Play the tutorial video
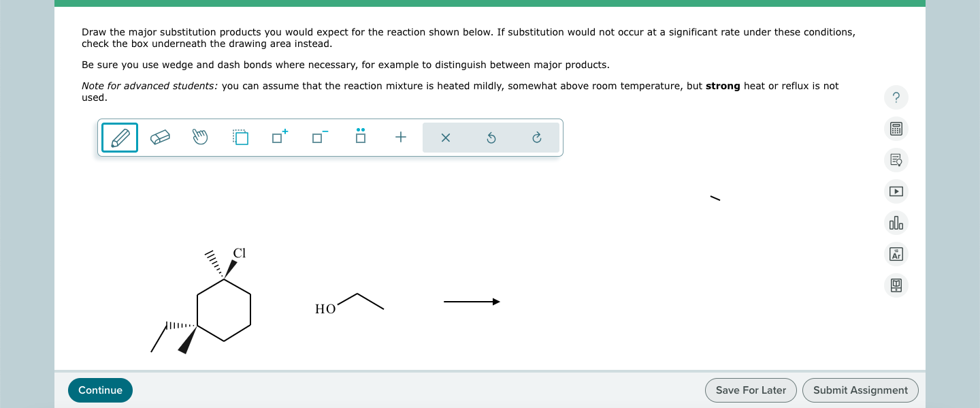 (x=896, y=191)
